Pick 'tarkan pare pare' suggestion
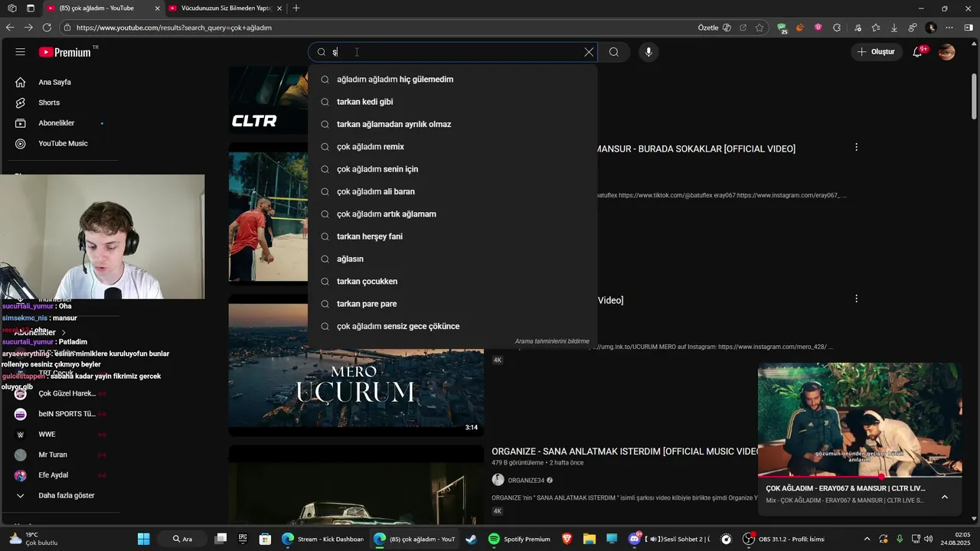The image size is (980, 551). [452, 304]
